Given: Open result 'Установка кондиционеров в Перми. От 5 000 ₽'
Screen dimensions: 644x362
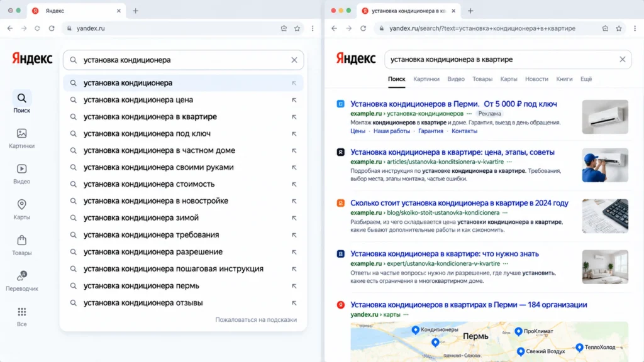Looking at the screenshot, I should pos(453,104).
